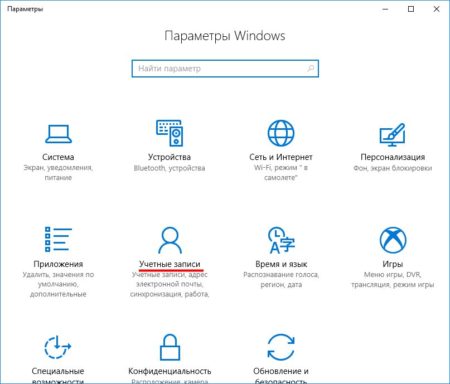Click the Устройства title text

[169, 157]
